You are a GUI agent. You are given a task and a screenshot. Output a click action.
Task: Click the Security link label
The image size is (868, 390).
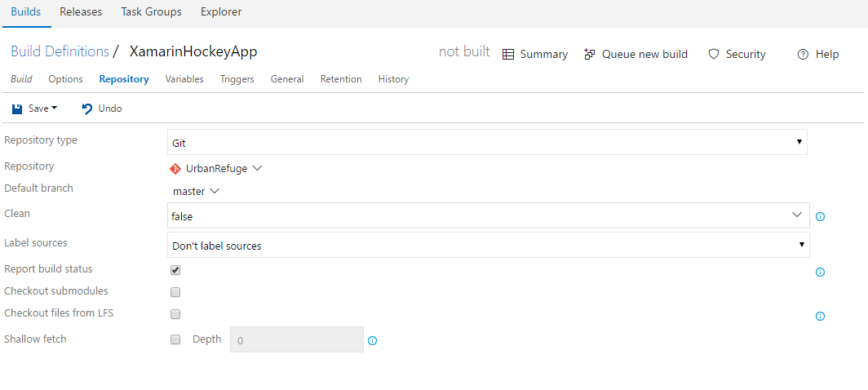746,55
